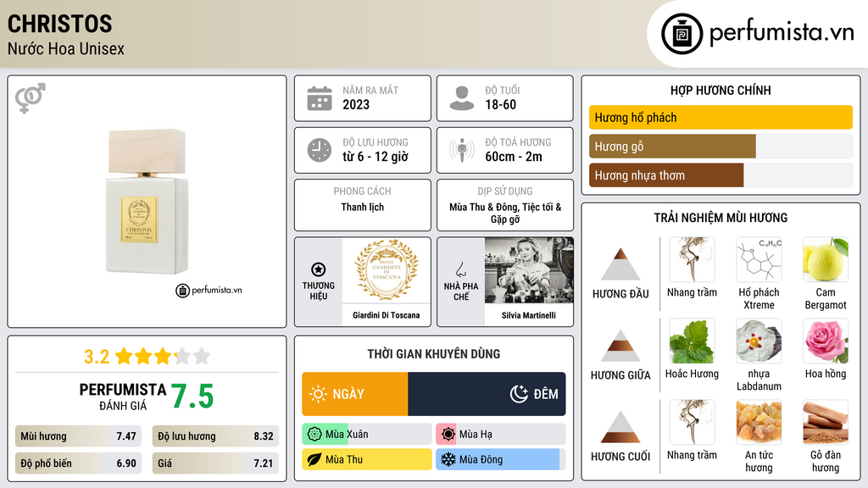Click the moon icon beside Đêm
The width and height of the screenshot is (868, 488).
(519, 394)
